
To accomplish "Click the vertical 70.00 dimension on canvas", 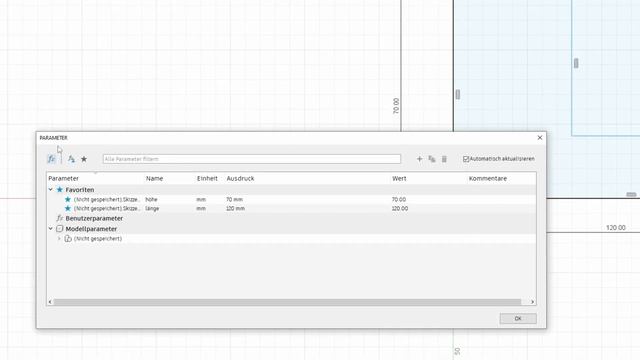I will point(396,106).
